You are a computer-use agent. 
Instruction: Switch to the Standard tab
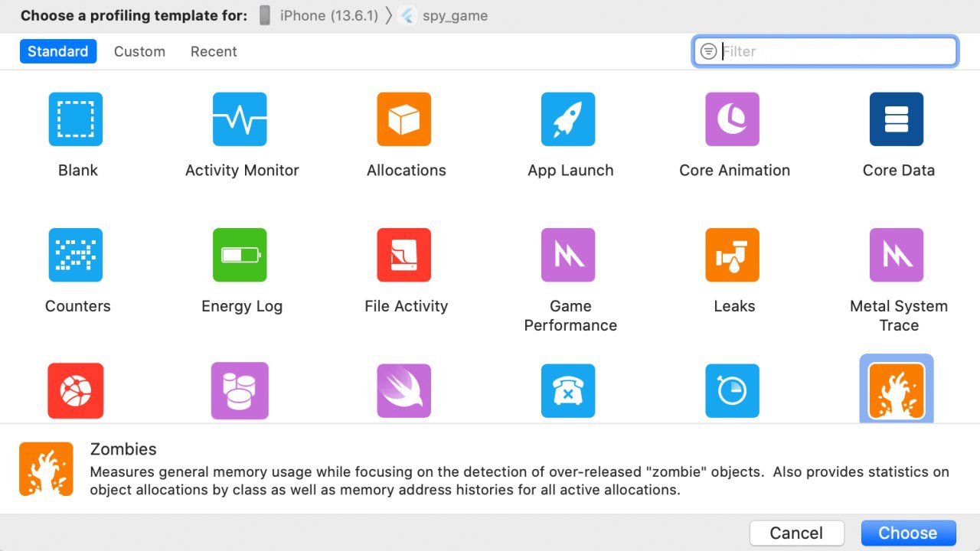pos(58,51)
